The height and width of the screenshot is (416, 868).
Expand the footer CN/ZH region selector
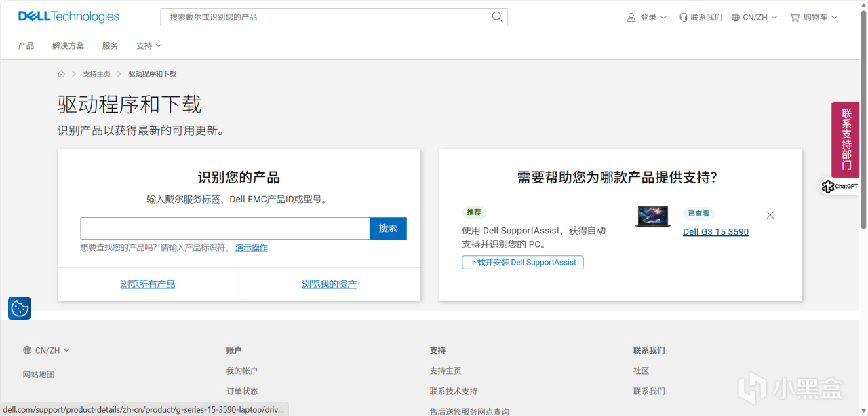[47, 350]
